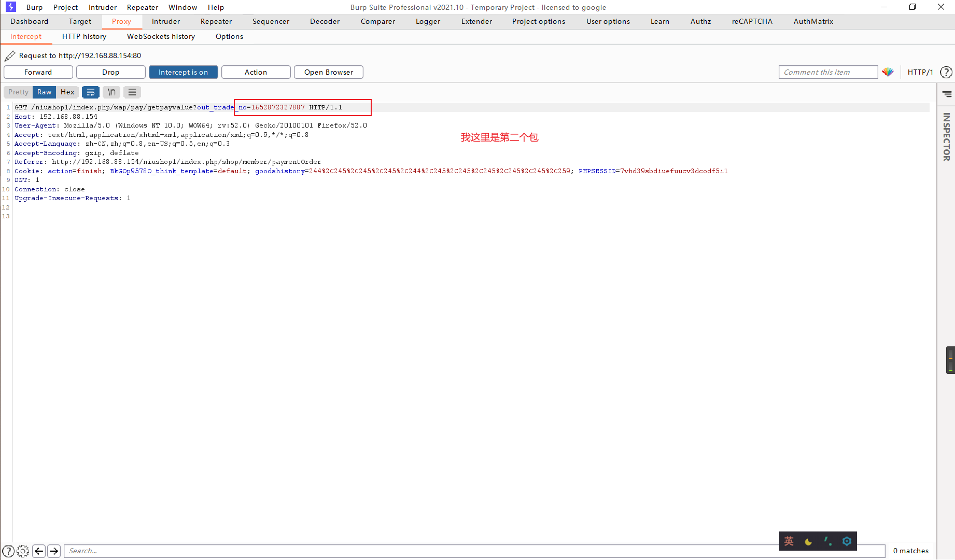The image size is (955, 560).
Task: Open the IME settings hexagon icon
Action: coord(847,541)
